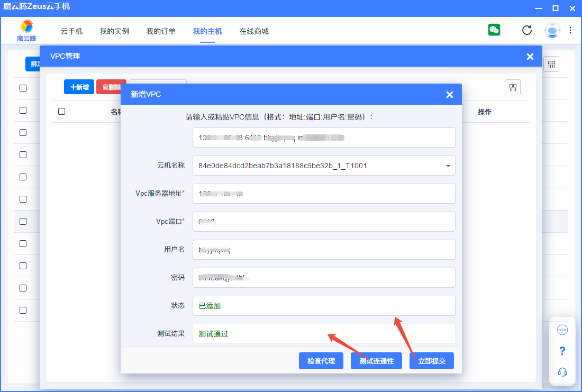Open the user avatar profile icon
582x392 pixels.
tap(552, 30)
